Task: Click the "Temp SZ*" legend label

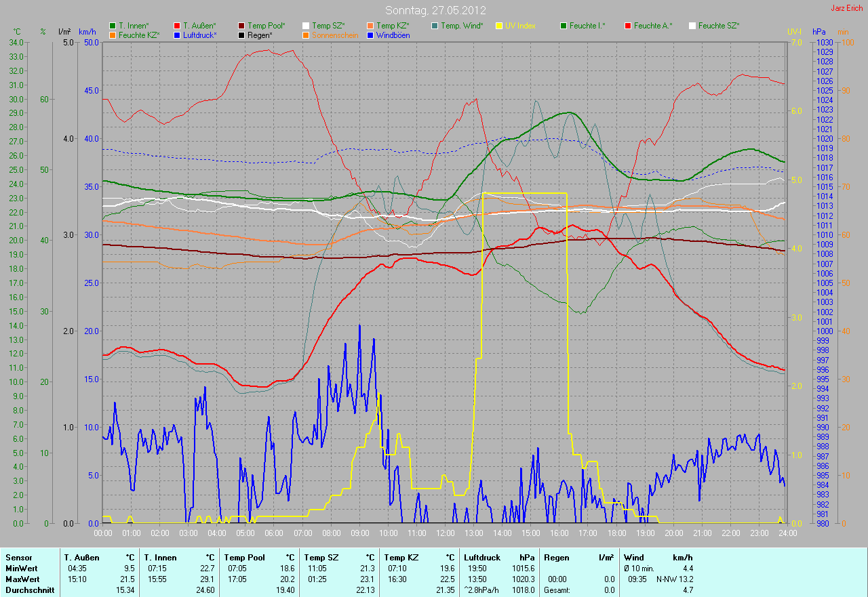Action: (328, 26)
